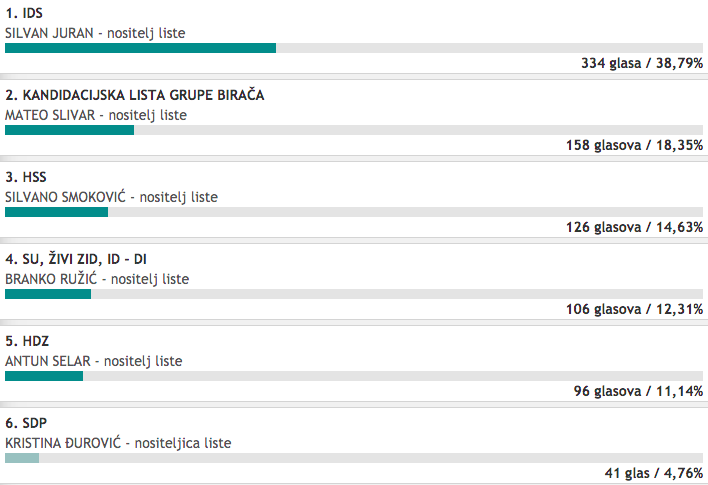This screenshot has height=485, width=708.
Task: Click the HSS vote progress bar
Action: tap(56, 212)
